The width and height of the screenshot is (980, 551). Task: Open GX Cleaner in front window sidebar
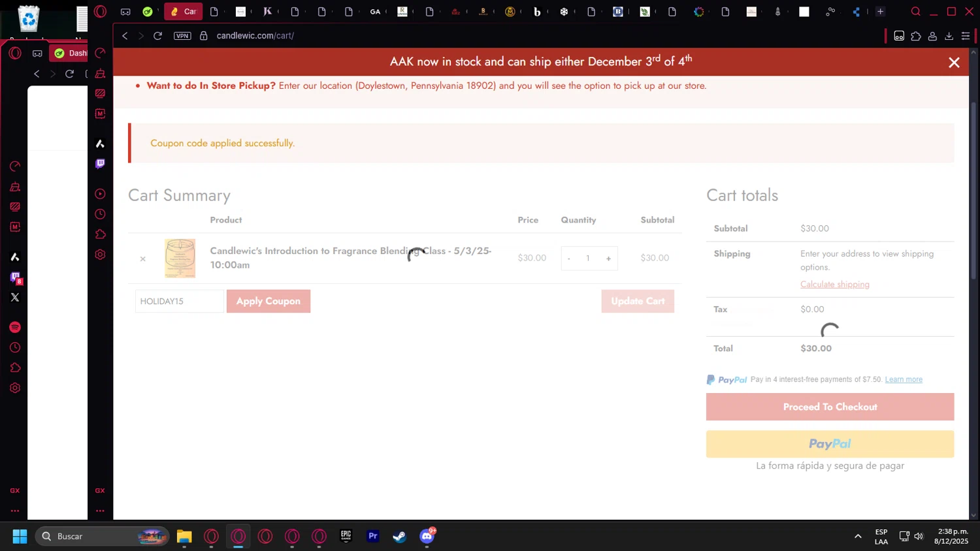coord(100,73)
